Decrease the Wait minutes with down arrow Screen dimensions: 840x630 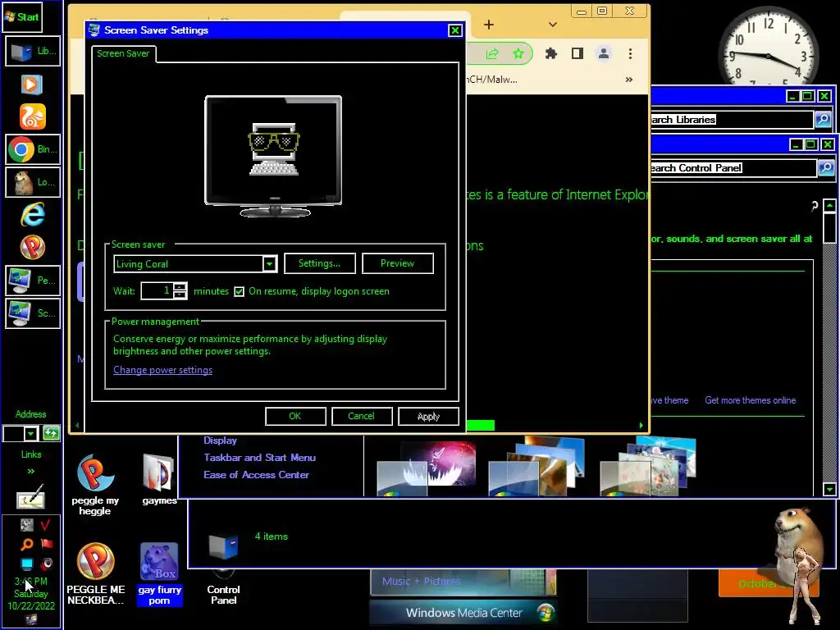pyautogui.click(x=180, y=294)
